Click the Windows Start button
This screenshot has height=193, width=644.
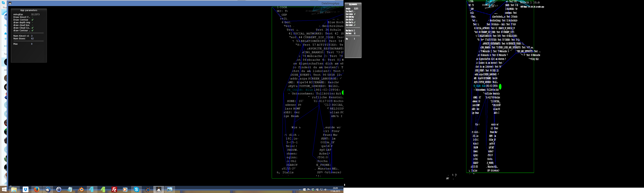click(x=4, y=189)
